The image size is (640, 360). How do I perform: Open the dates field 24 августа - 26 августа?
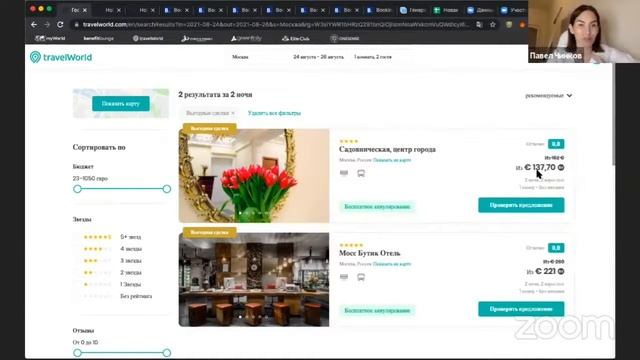(318, 57)
